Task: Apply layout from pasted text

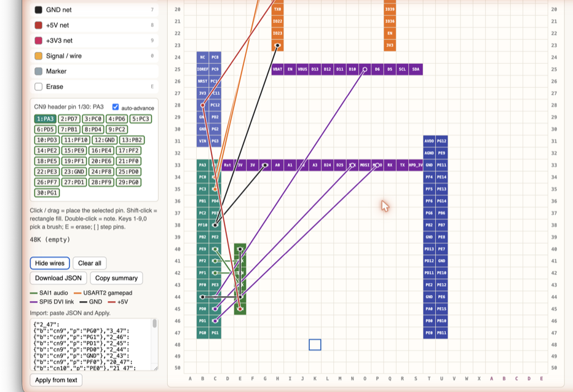Action: (x=56, y=380)
